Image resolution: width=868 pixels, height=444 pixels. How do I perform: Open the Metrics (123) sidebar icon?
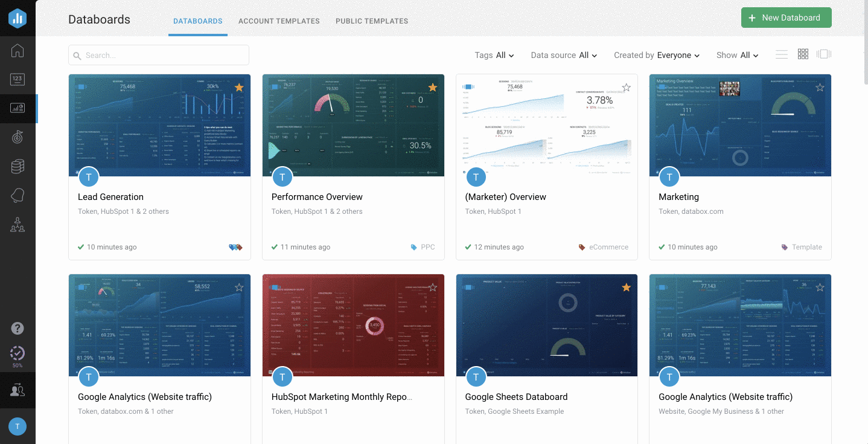(18, 79)
